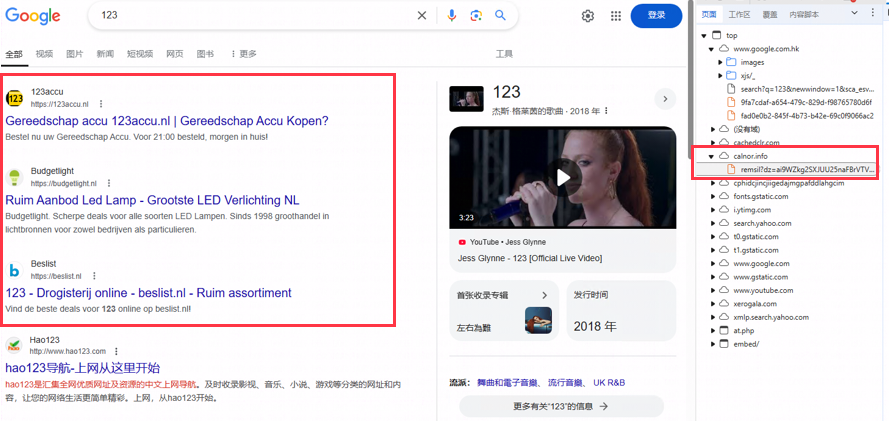
Task: Click the UK R&B genre link
Action: [x=609, y=383]
